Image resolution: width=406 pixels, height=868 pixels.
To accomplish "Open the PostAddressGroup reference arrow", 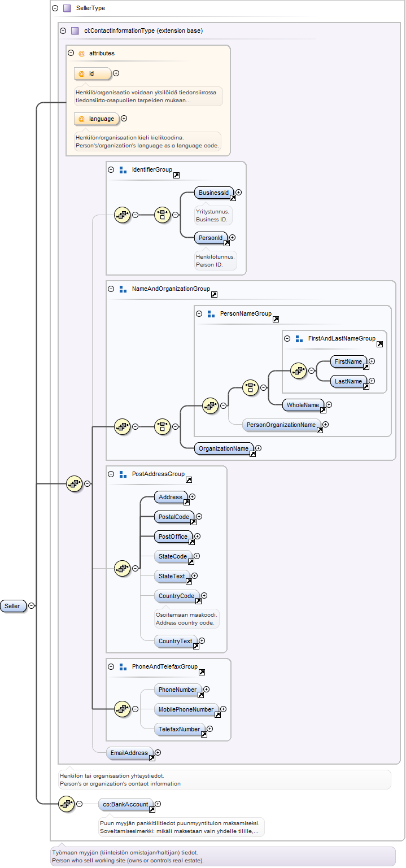I will pyautogui.click(x=189, y=480).
